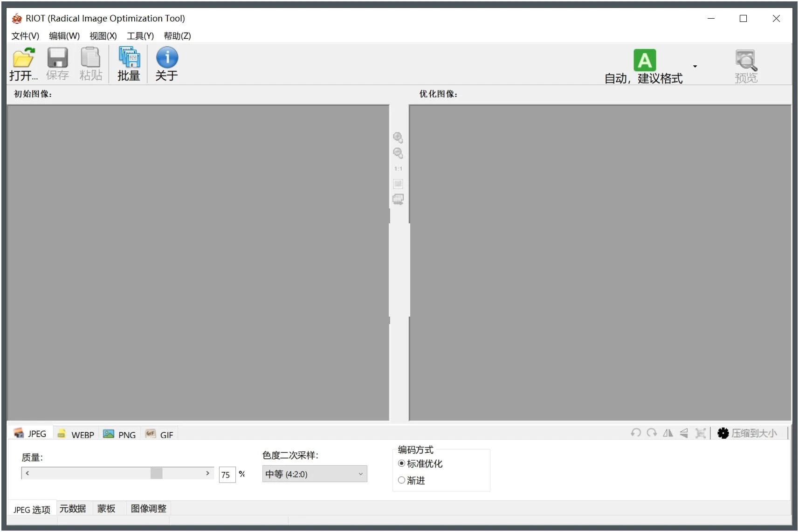
Task: Select the 渐进 progressive radio button
Action: [401, 480]
